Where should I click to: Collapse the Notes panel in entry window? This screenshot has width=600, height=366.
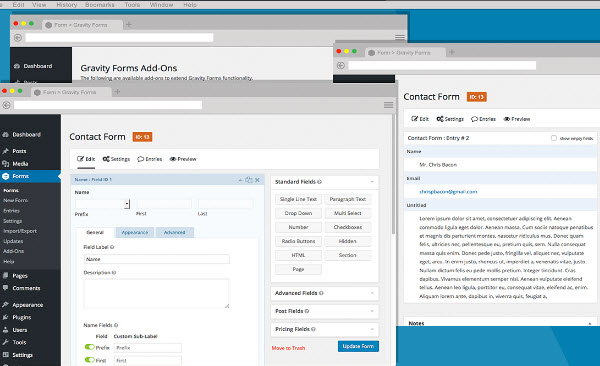590,324
